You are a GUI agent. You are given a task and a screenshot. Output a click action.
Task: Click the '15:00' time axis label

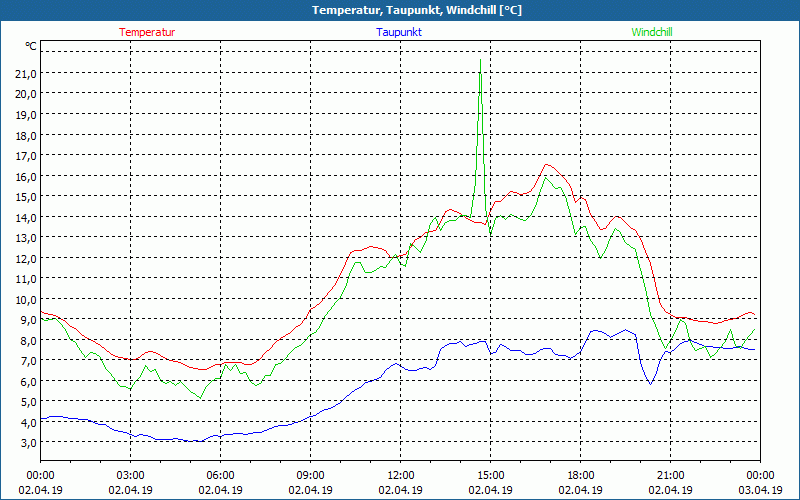[490, 476]
